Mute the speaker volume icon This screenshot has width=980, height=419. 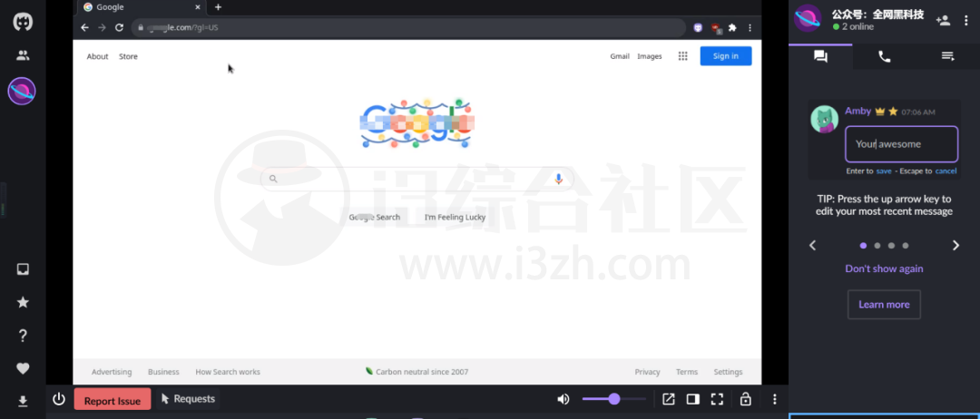point(563,399)
